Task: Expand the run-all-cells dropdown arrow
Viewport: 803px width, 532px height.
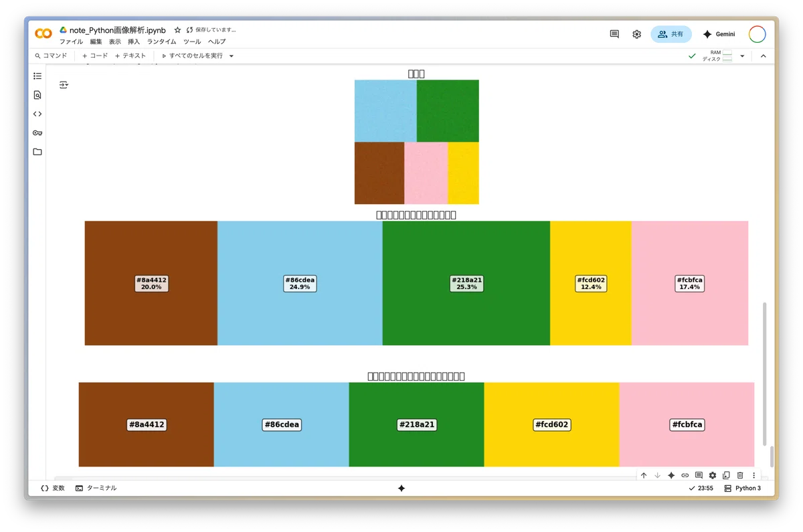Action: [232, 56]
